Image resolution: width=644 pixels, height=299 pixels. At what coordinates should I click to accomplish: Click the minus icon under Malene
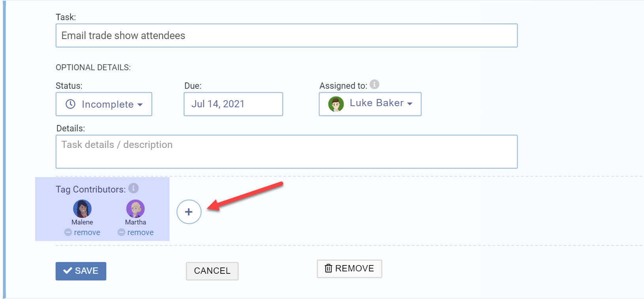pyautogui.click(x=68, y=232)
